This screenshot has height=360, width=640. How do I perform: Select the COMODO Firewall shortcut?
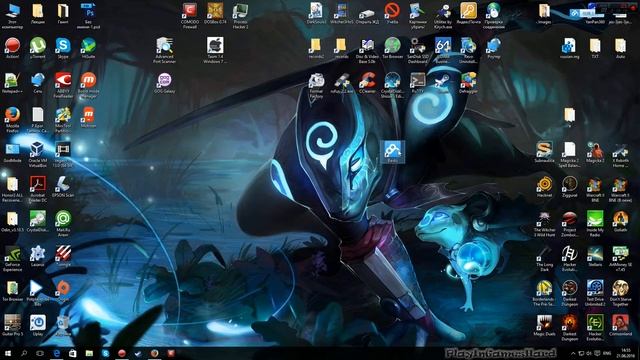pos(189,16)
